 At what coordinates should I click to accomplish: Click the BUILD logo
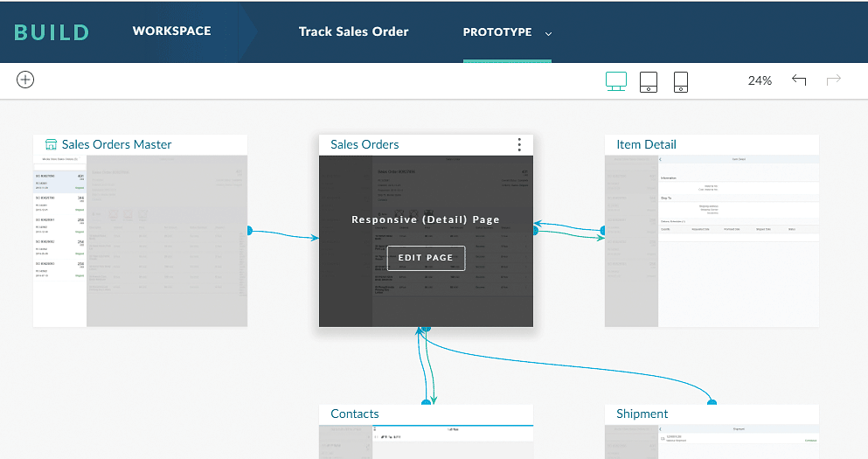click(x=52, y=32)
